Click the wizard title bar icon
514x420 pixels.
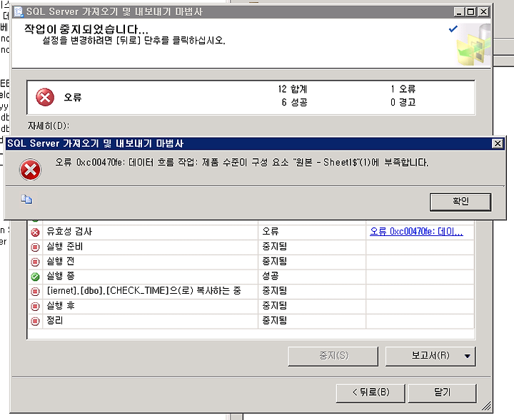click(19, 12)
